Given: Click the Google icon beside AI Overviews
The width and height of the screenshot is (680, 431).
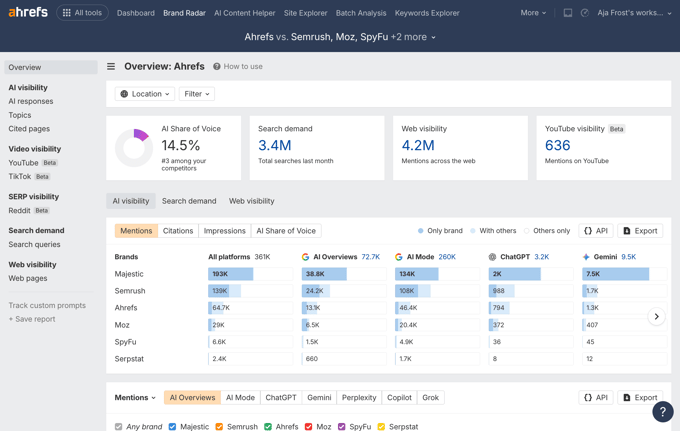Looking at the screenshot, I should (x=305, y=257).
